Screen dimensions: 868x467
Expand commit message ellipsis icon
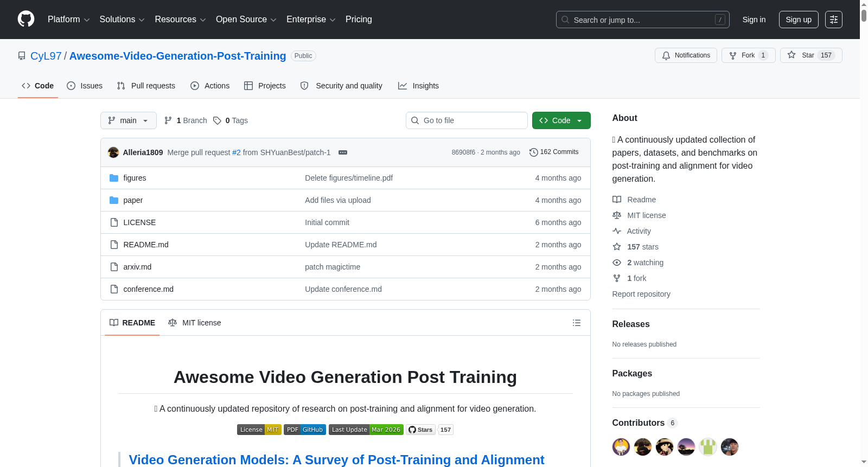click(x=343, y=152)
